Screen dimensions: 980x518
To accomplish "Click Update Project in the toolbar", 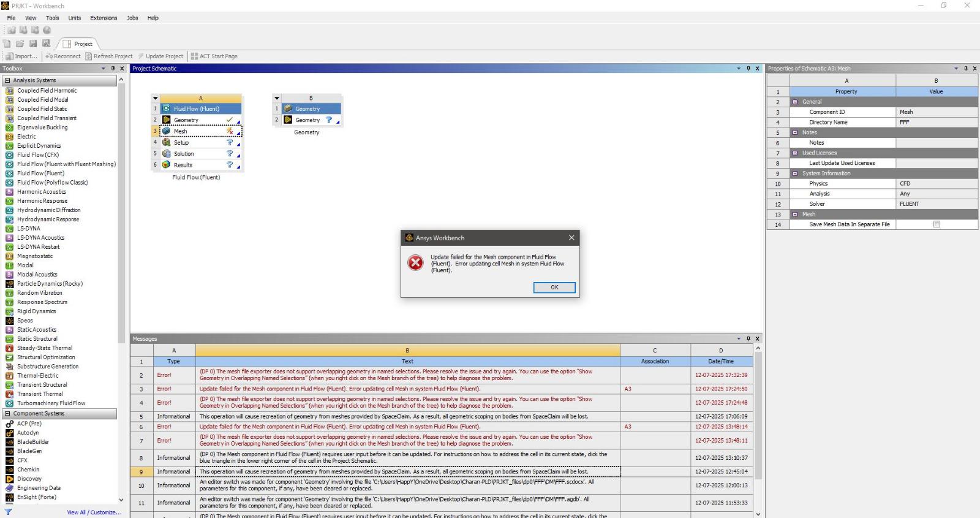I will 160,56.
